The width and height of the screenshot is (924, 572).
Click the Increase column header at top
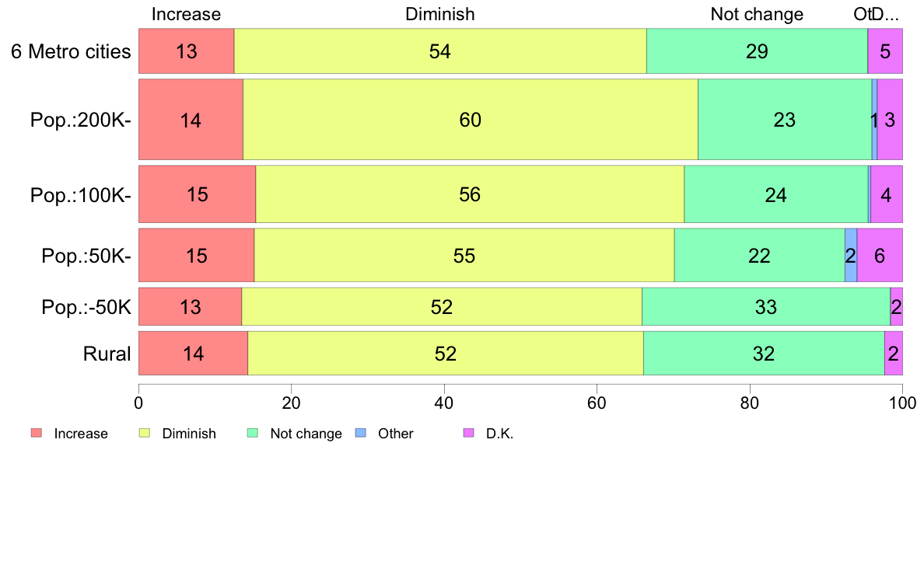(x=186, y=14)
